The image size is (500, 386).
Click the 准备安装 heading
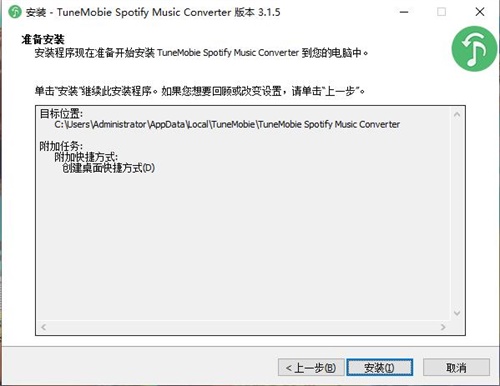(x=43, y=40)
